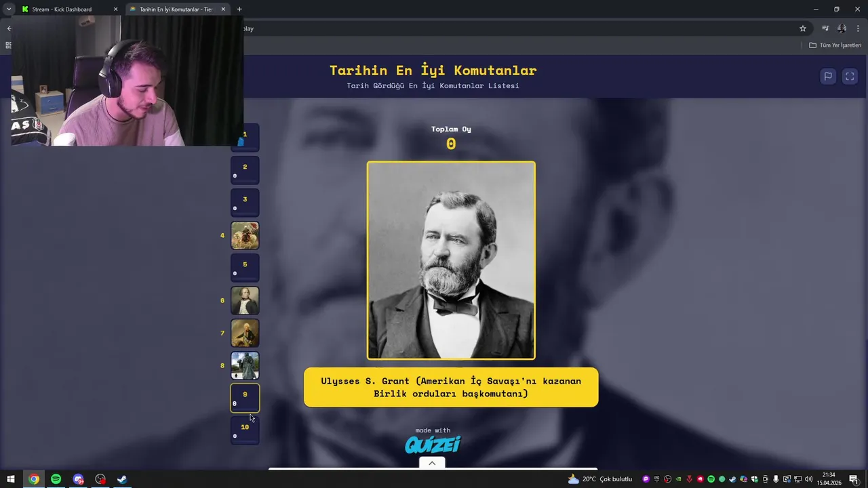Click the Epic Games tray icon
This screenshot has width=868, height=488.
[656, 479]
